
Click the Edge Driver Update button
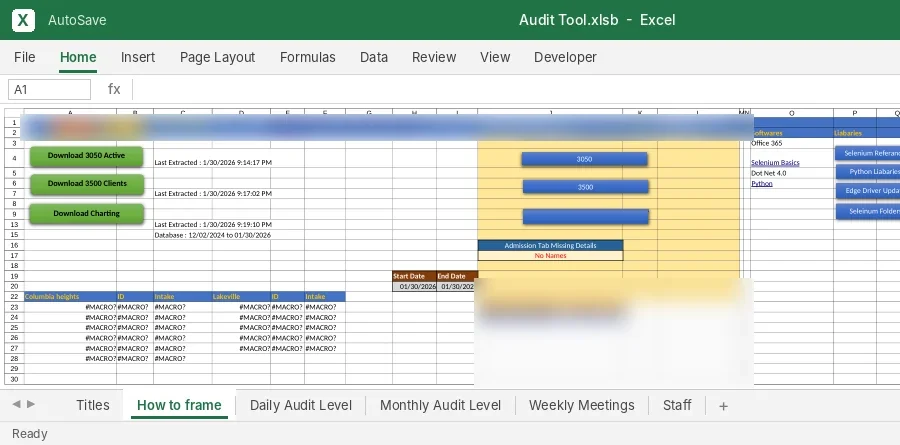[867, 191]
